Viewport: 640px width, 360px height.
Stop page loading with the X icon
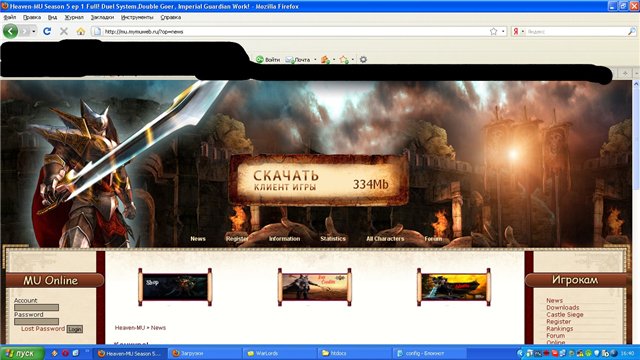64,31
